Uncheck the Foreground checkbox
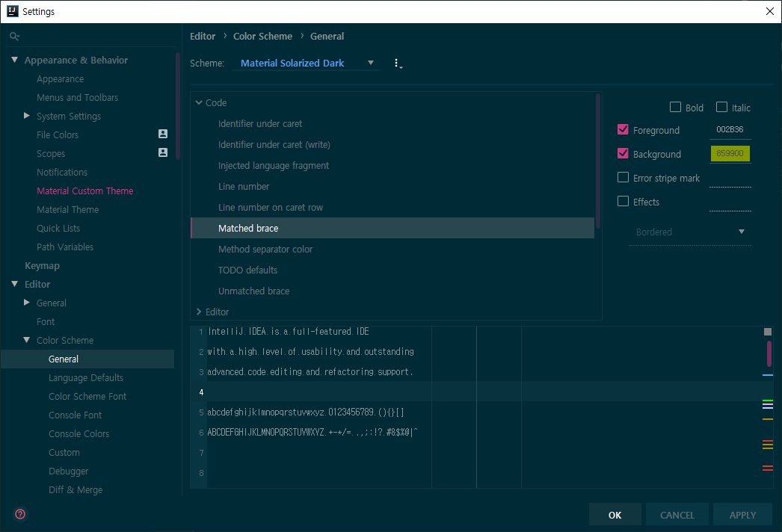782x532 pixels. [x=623, y=129]
